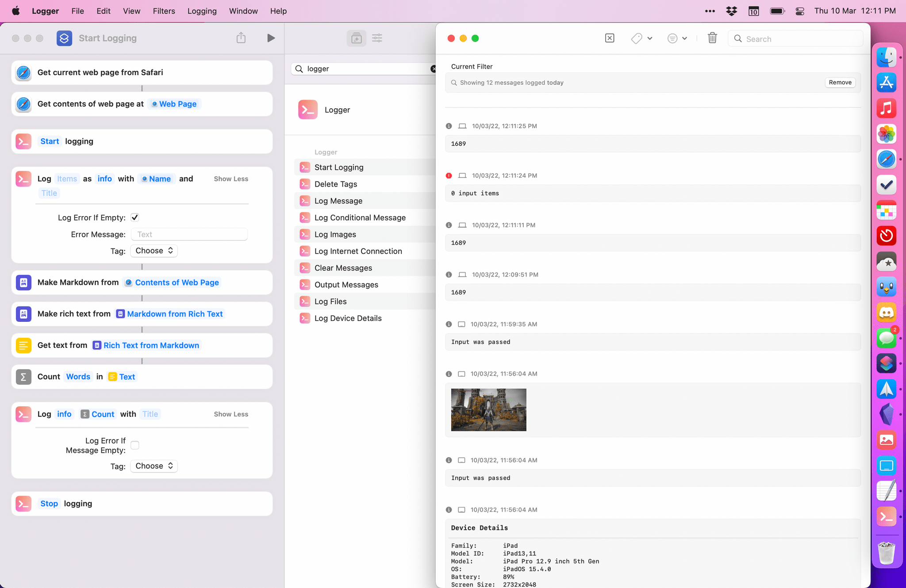Change the 'info' level in Log Items action
This screenshot has height=588, width=906.
coord(105,179)
